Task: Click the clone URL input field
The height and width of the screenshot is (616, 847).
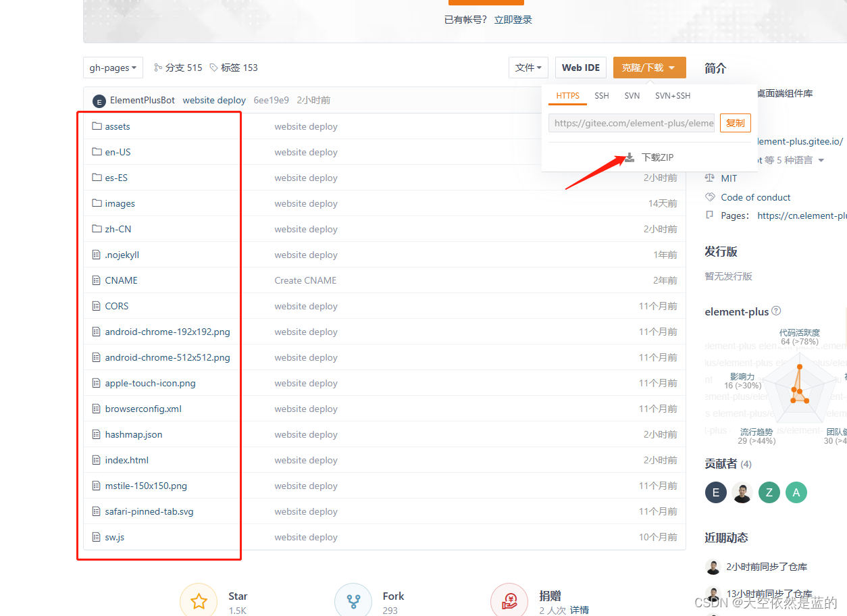Action: pyautogui.click(x=632, y=123)
